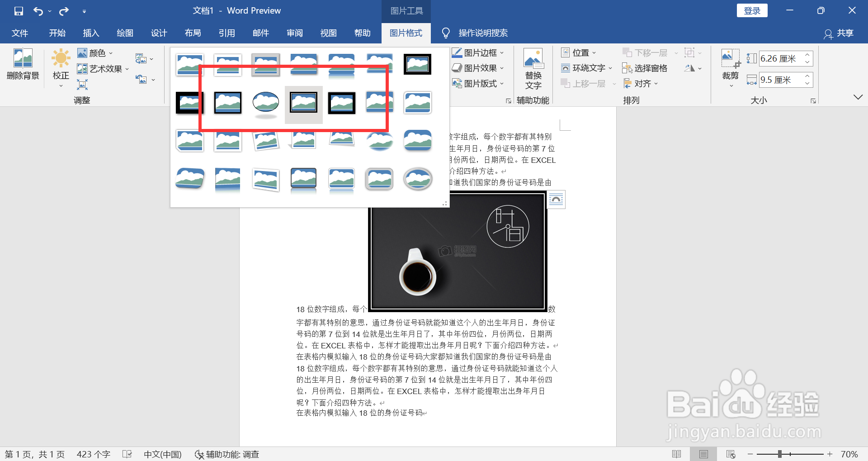Switch to the 插入 ribbon tab
The image size is (868, 461).
90,33
